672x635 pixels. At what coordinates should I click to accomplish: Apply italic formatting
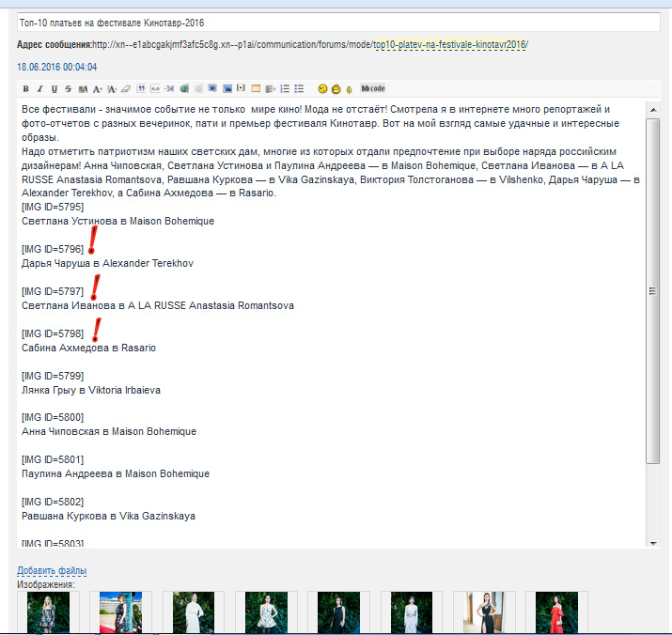coord(39,89)
